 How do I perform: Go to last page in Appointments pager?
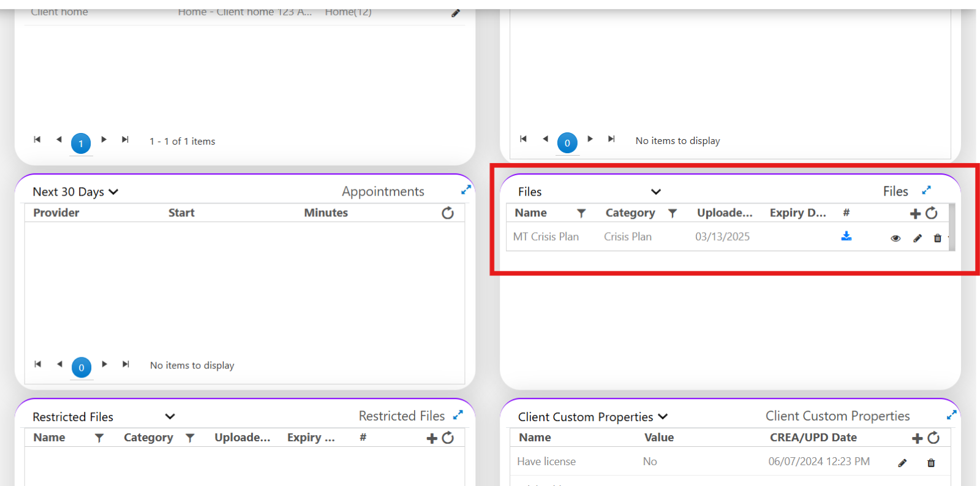click(x=126, y=364)
